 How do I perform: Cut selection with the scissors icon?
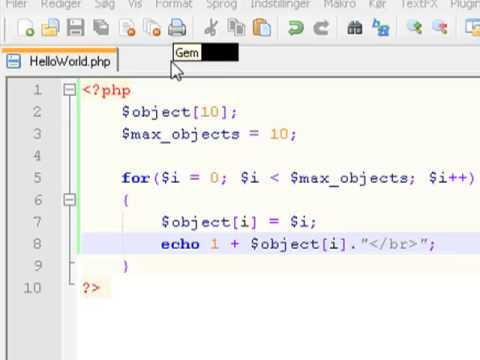211,27
